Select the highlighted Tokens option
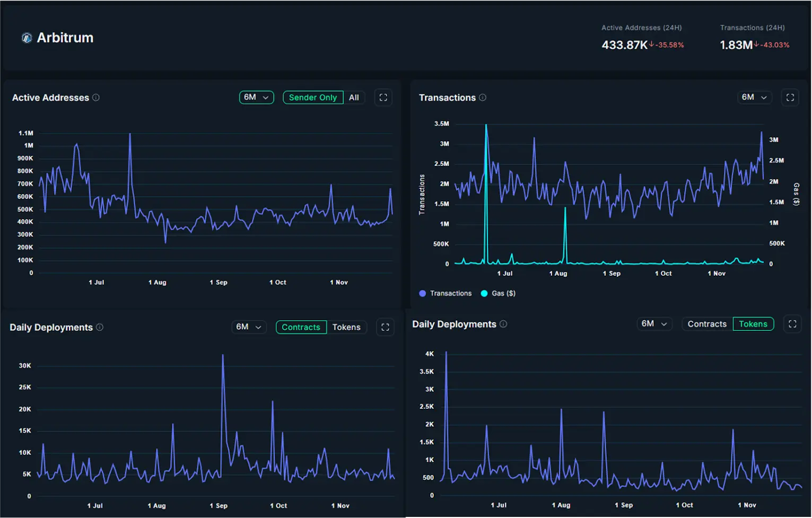The width and height of the screenshot is (812, 518). (x=753, y=324)
